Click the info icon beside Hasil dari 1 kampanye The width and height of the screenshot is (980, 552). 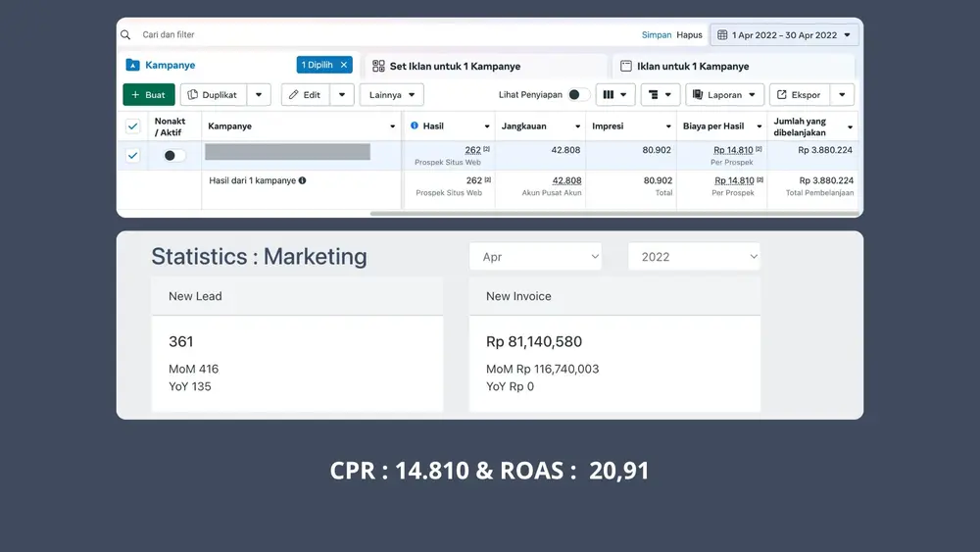point(303,180)
